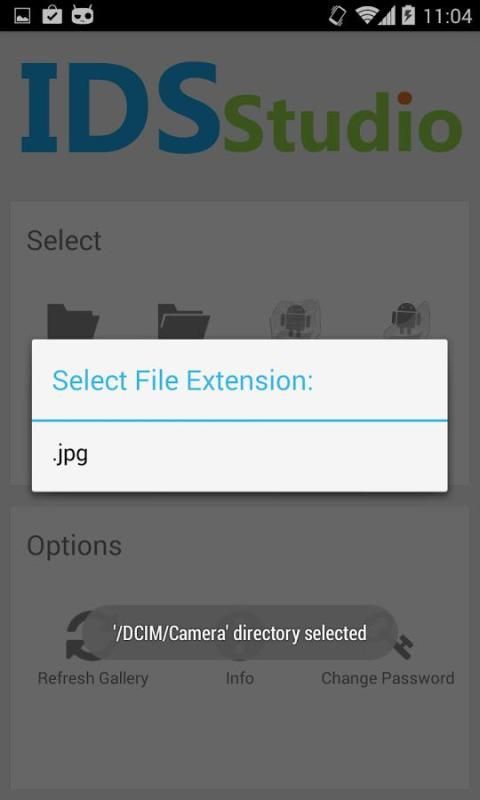Tap the CyanogenMod face icon in status bar
The height and width of the screenshot is (800, 480).
[x=82, y=15]
